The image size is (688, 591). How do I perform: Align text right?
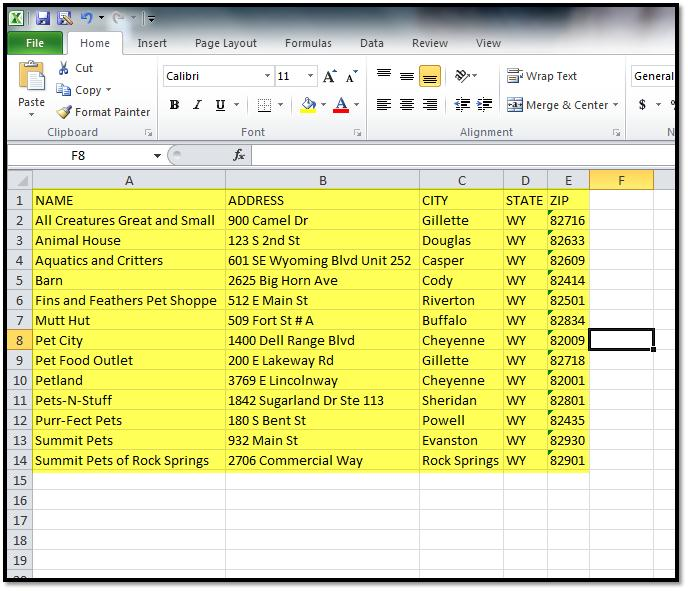[430, 105]
